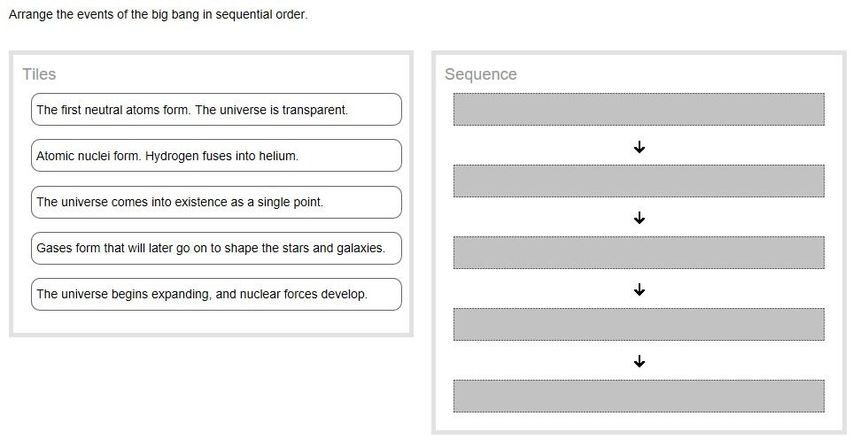Select the 'universe begins expanding' tile
The image size is (868, 447).
tap(216, 294)
